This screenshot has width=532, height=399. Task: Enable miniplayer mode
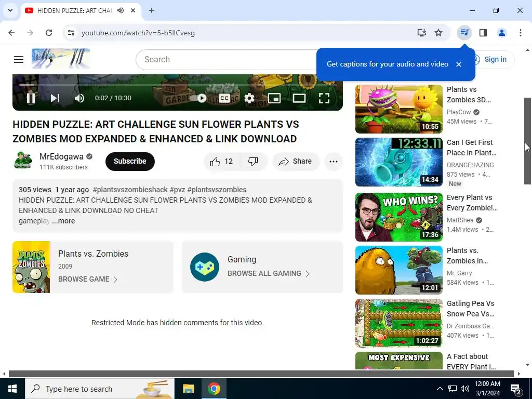274,98
